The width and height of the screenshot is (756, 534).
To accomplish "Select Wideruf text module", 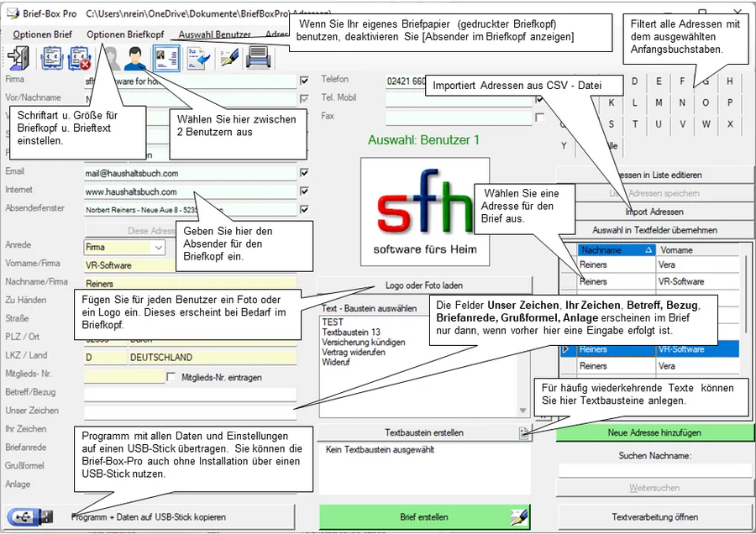I will pos(335,363).
